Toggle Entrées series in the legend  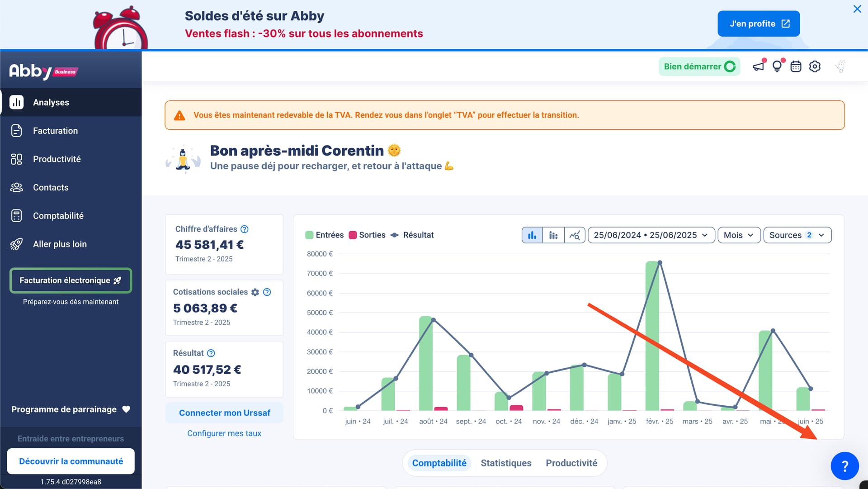(x=325, y=235)
